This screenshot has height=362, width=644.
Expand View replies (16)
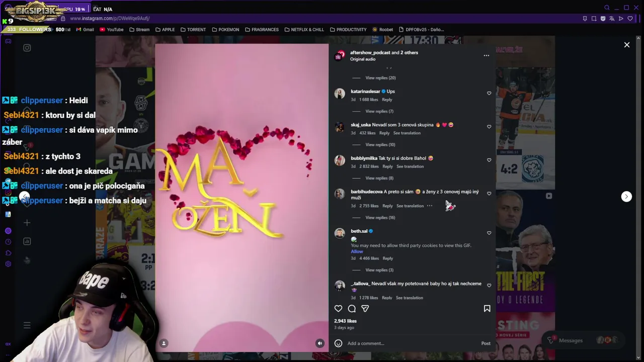380,218
